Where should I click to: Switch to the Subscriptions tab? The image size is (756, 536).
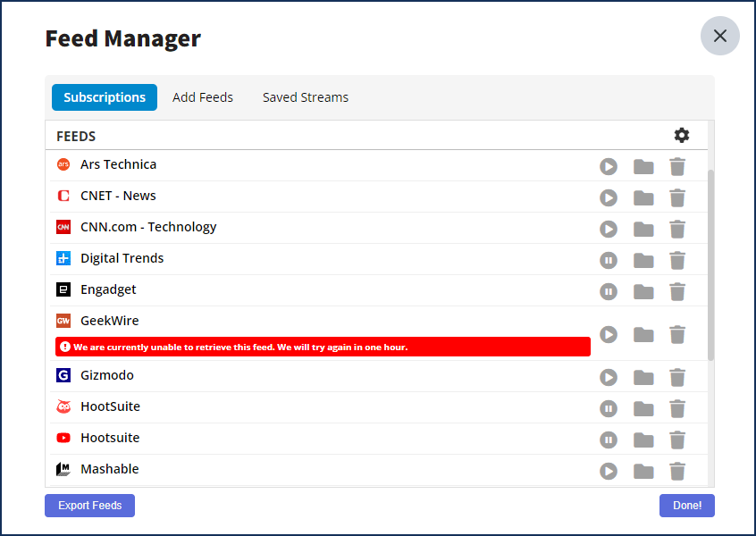tap(105, 97)
